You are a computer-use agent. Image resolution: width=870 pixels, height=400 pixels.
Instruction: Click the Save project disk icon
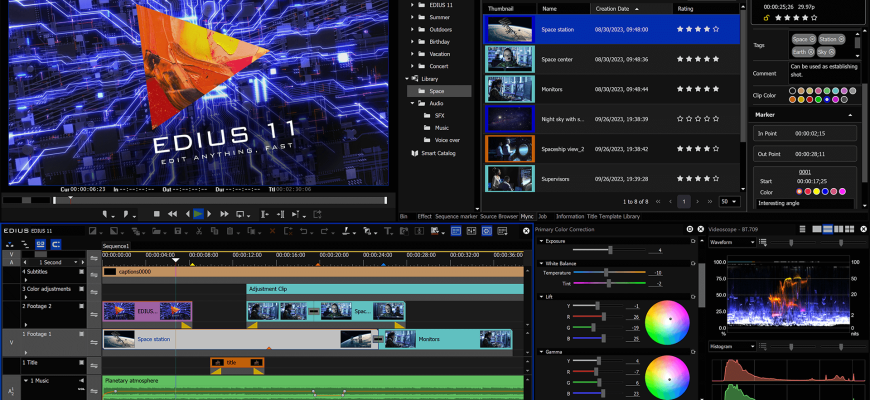pos(178,230)
